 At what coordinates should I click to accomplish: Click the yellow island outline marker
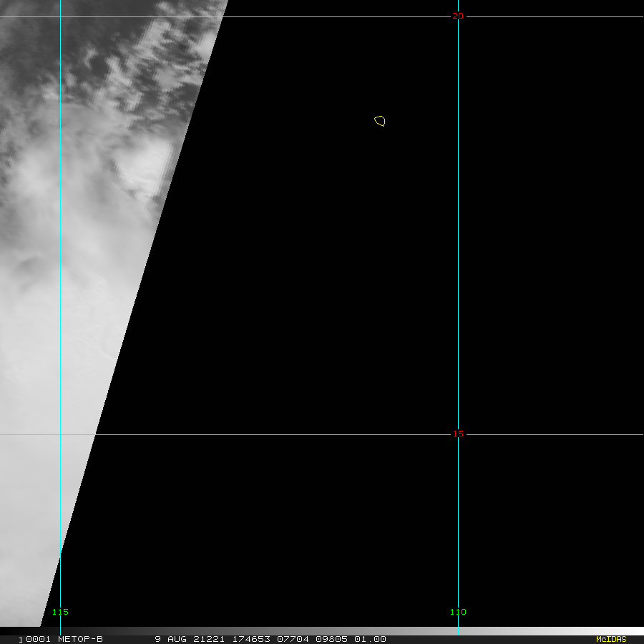pyautogui.click(x=380, y=121)
